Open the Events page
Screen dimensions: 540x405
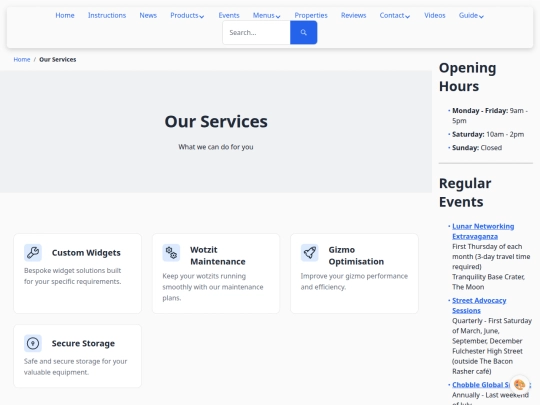click(229, 15)
